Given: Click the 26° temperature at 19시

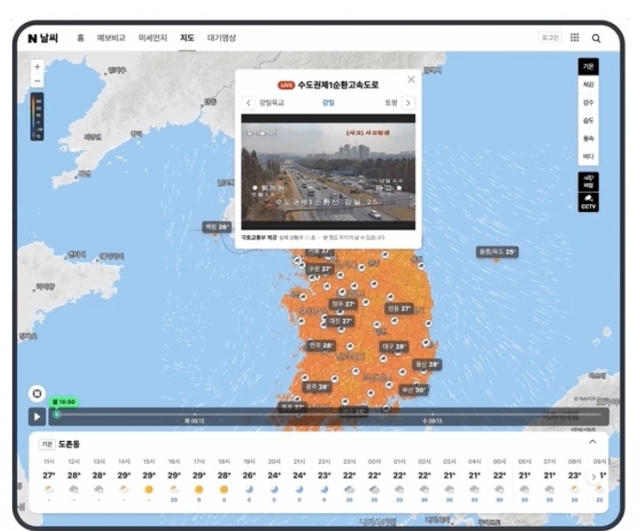Looking at the screenshot, I should point(249,475).
